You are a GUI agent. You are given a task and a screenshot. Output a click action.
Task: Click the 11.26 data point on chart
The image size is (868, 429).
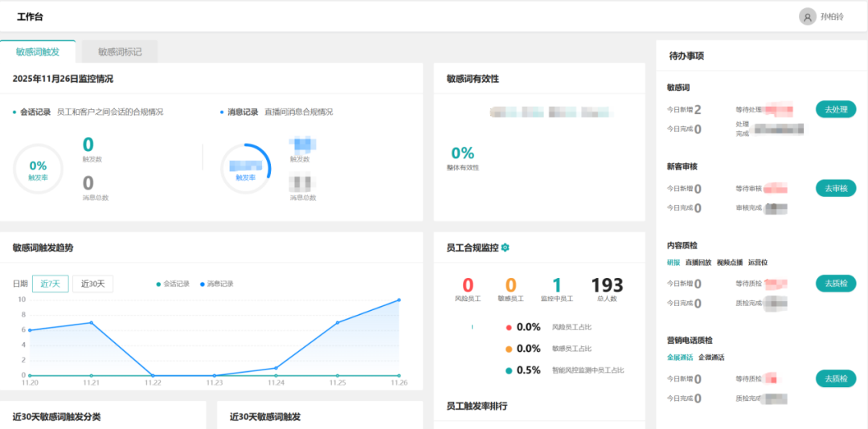click(399, 300)
